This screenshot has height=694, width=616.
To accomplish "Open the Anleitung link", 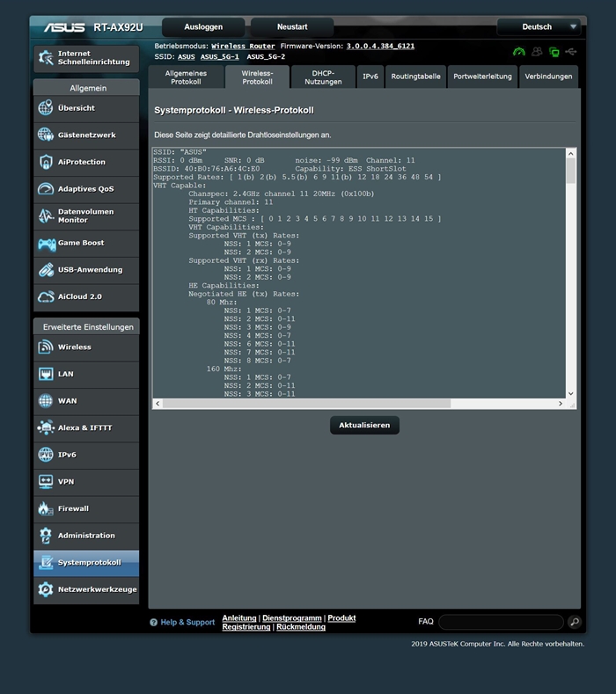I will coord(239,617).
